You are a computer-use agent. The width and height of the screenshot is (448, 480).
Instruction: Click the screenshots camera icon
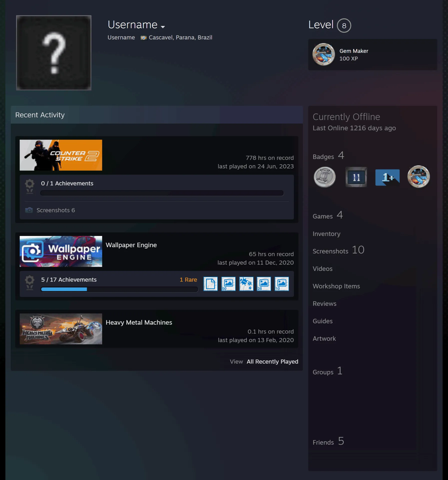(x=29, y=210)
